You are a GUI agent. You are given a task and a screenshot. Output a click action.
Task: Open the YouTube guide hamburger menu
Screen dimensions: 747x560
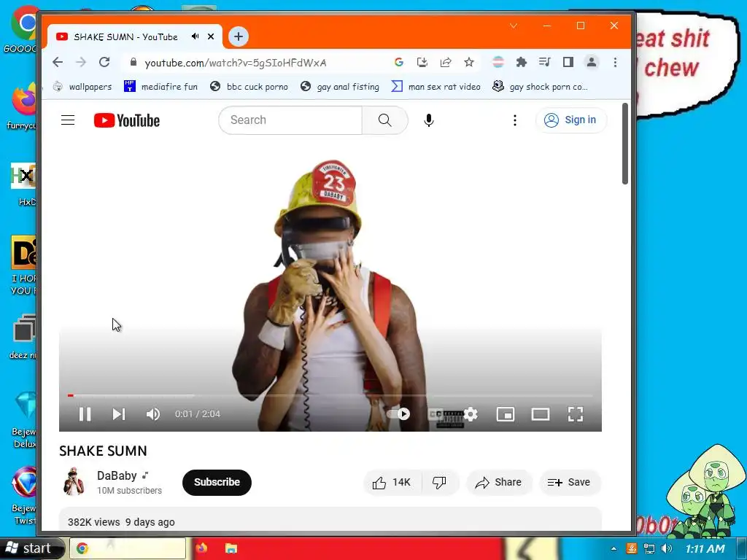tap(68, 120)
